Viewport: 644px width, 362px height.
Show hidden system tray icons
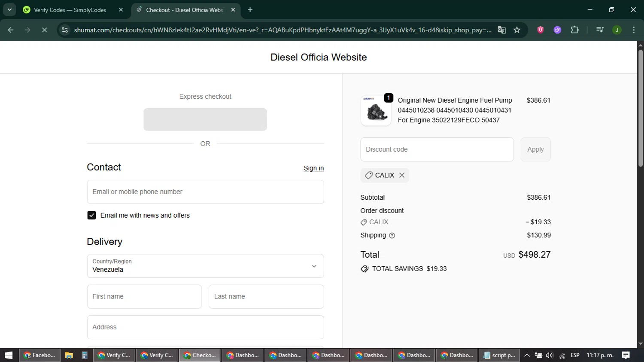527,355
